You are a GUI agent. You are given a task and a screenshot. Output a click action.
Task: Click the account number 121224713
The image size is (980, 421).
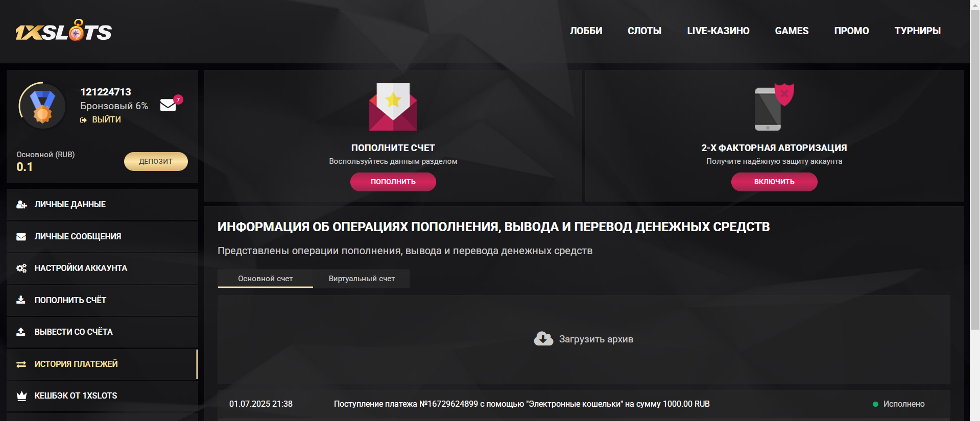(106, 92)
